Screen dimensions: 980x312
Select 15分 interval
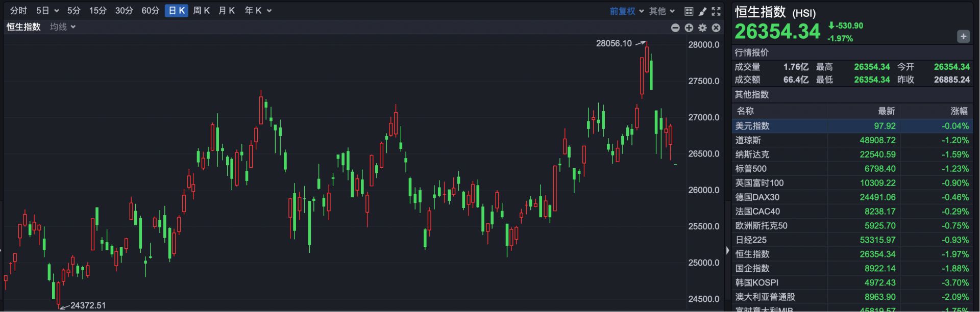coord(98,11)
